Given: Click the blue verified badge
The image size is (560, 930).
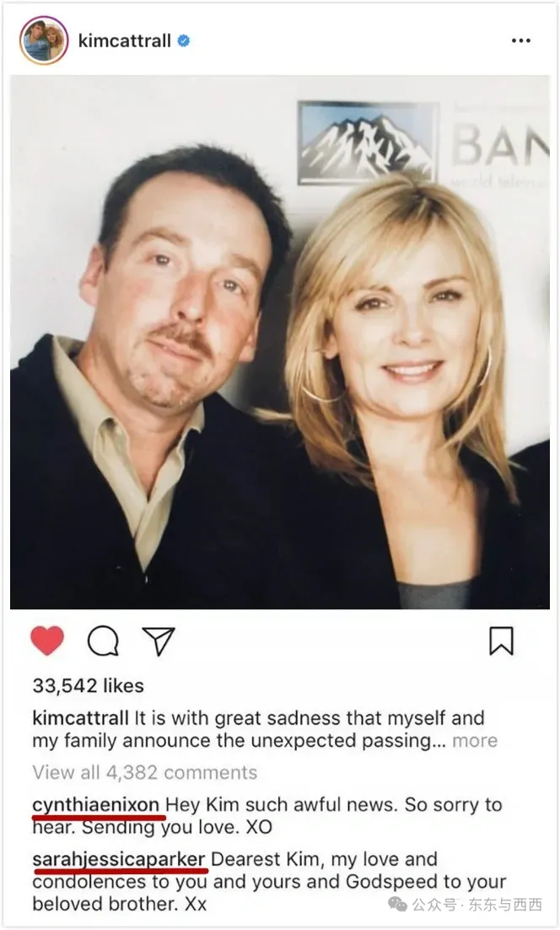Looking at the screenshot, I should [x=184, y=41].
